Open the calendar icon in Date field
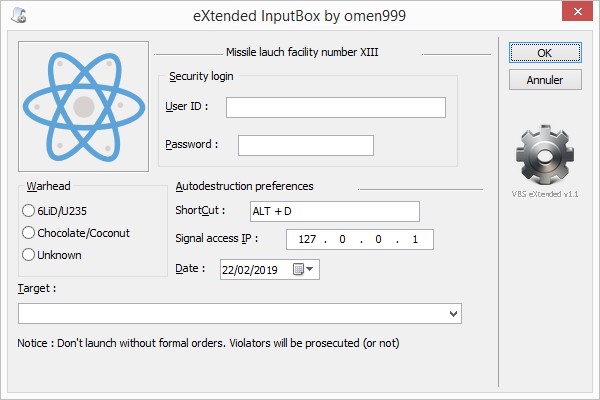This screenshot has height=400, width=600. tap(298, 269)
